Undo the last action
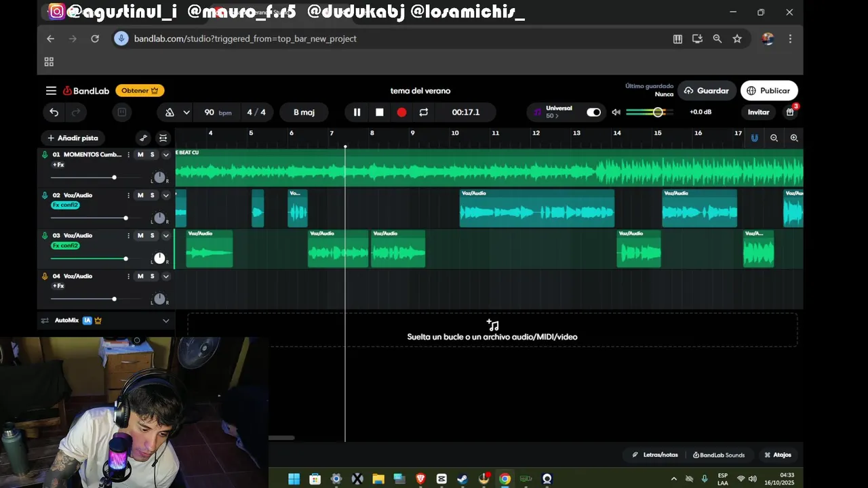The height and width of the screenshot is (488, 868). click(54, 113)
